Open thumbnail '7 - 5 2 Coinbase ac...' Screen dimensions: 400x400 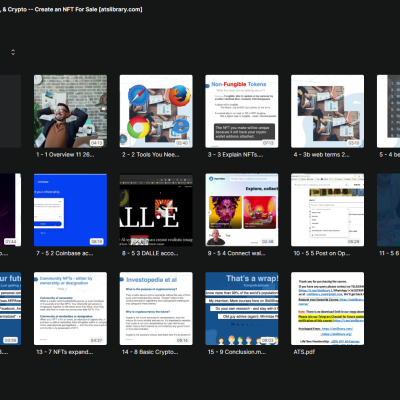click(x=70, y=210)
